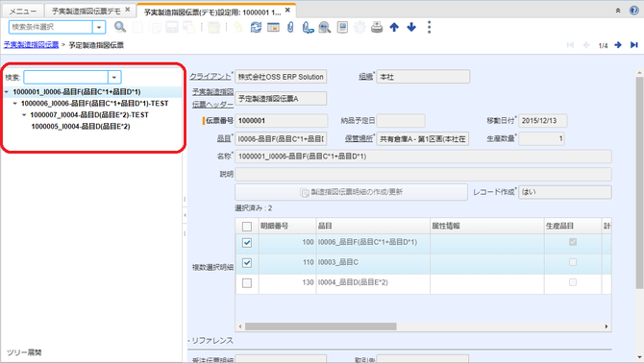Follow the 予実製造指図伝票 breadcrumb link
This screenshot has height=363, width=644.
coord(31,45)
